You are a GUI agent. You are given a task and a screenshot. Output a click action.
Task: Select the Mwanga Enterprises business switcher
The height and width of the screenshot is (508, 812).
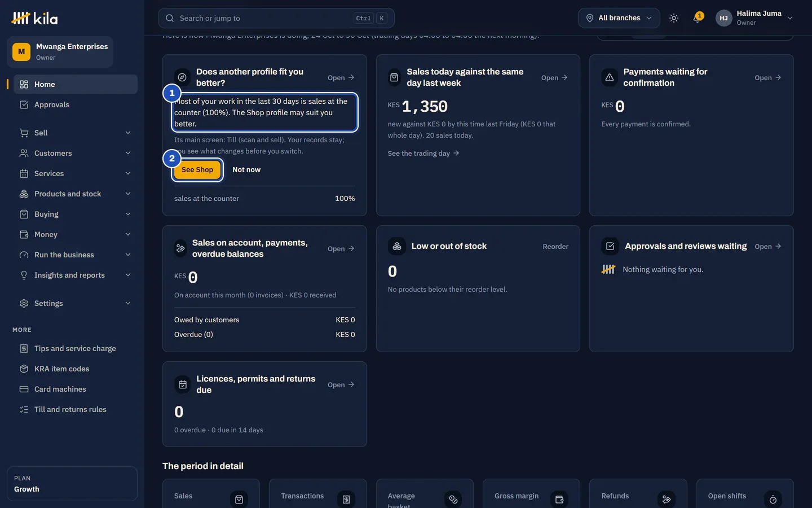point(60,52)
